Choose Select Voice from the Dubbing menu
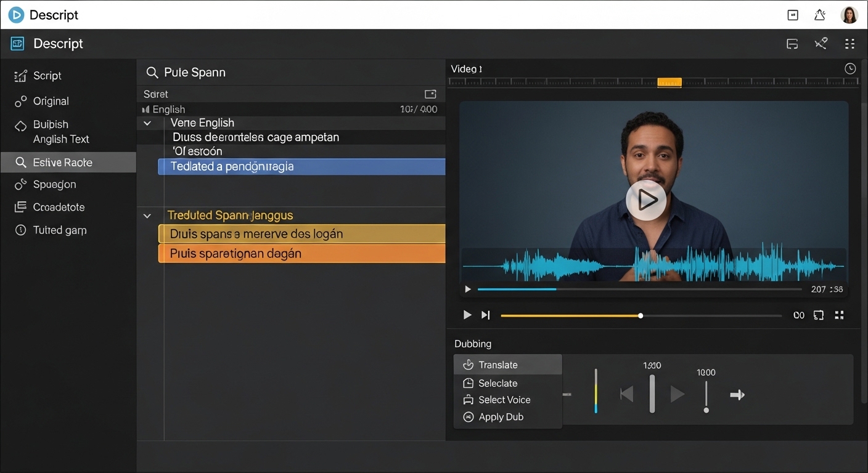Image resolution: width=868 pixels, height=473 pixels. tap(504, 400)
